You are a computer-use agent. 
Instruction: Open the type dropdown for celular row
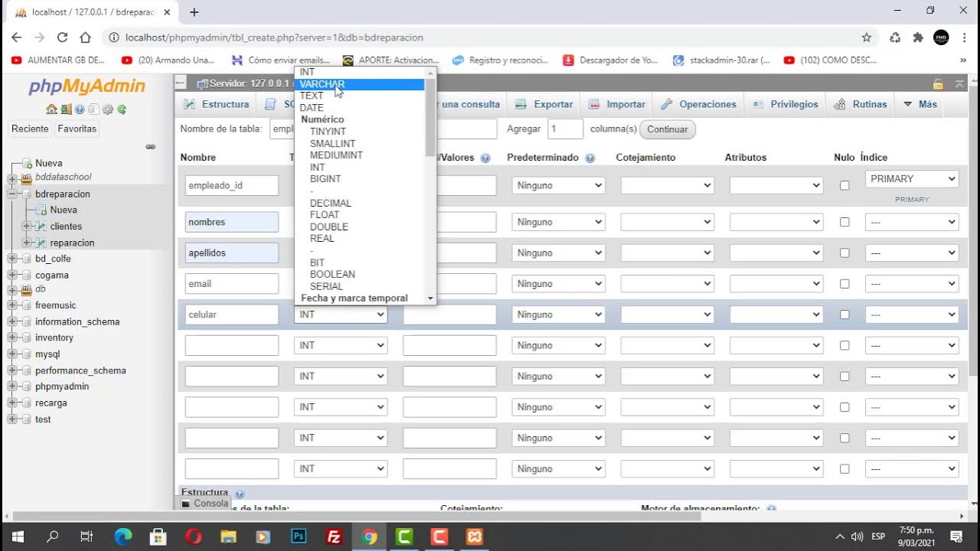341,315
